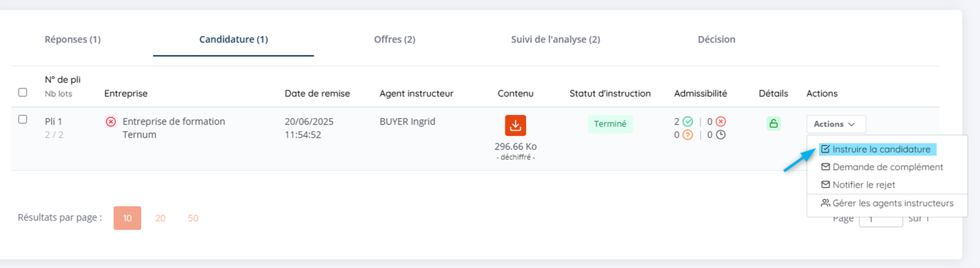Open the Suivi de l'analyse tab

(555, 39)
